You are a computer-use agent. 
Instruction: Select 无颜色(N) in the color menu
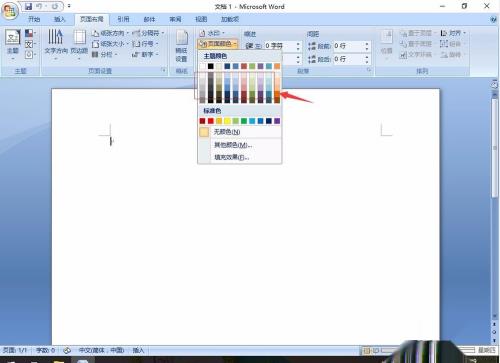coord(240,132)
